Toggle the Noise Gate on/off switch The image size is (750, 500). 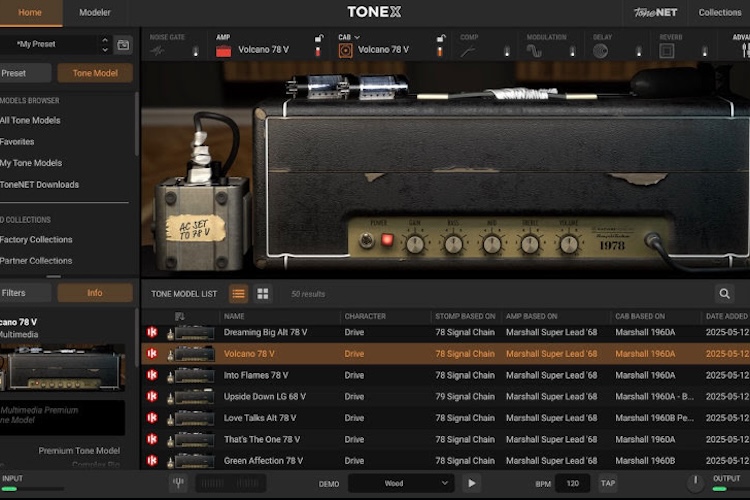pyautogui.click(x=195, y=52)
